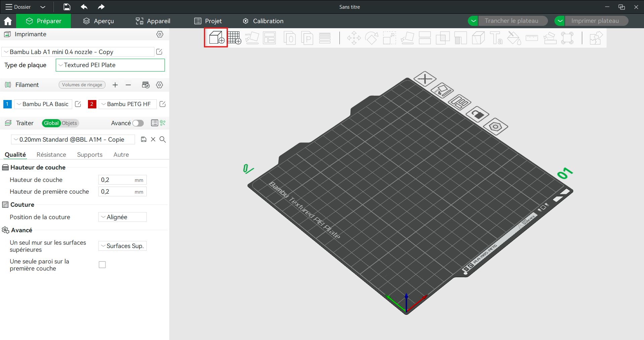This screenshot has height=340, width=644.
Task: Switch process scope to Objets
Action: (x=70, y=123)
